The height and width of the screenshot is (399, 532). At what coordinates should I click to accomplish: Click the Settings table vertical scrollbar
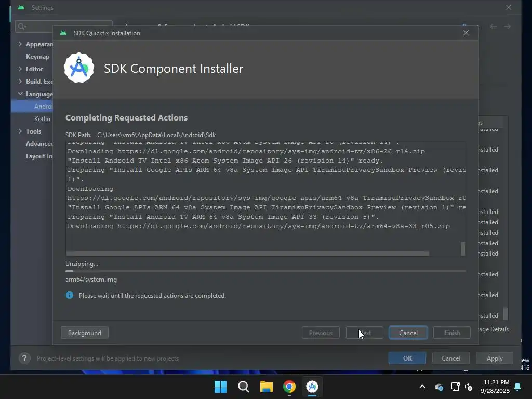click(x=506, y=313)
